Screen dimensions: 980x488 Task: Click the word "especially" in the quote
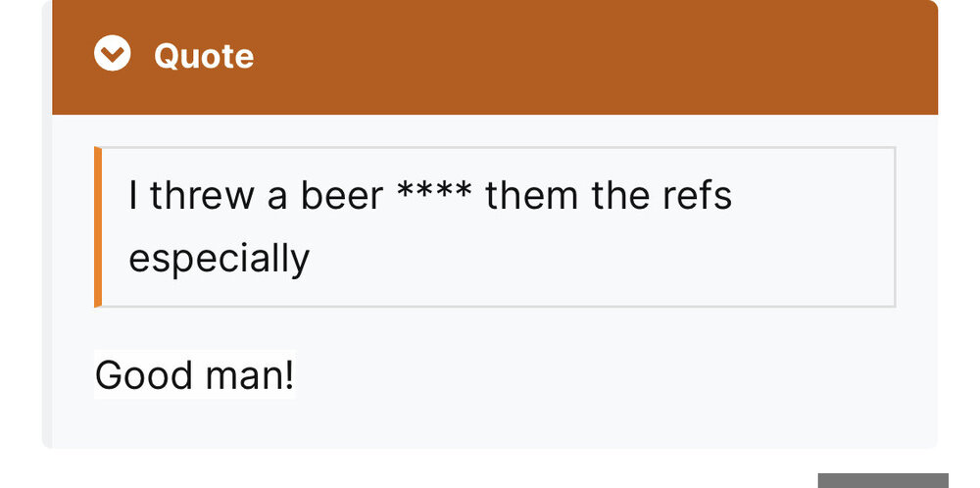pos(220,259)
